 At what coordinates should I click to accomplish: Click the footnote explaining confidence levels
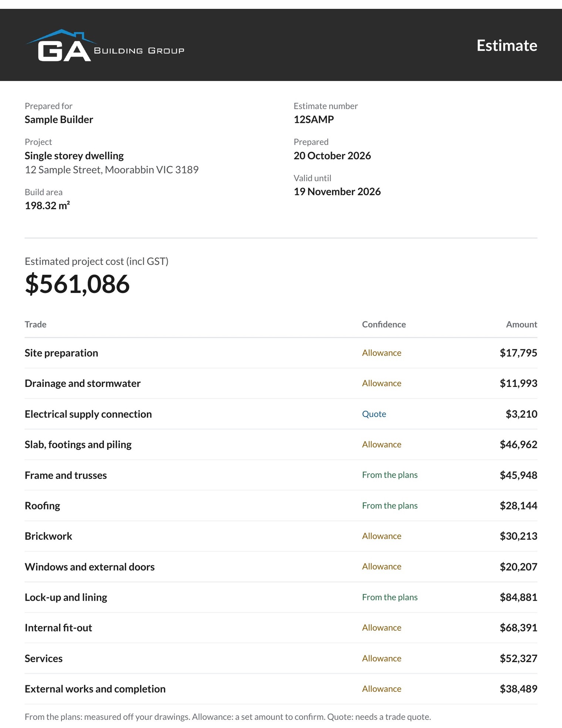228,717
